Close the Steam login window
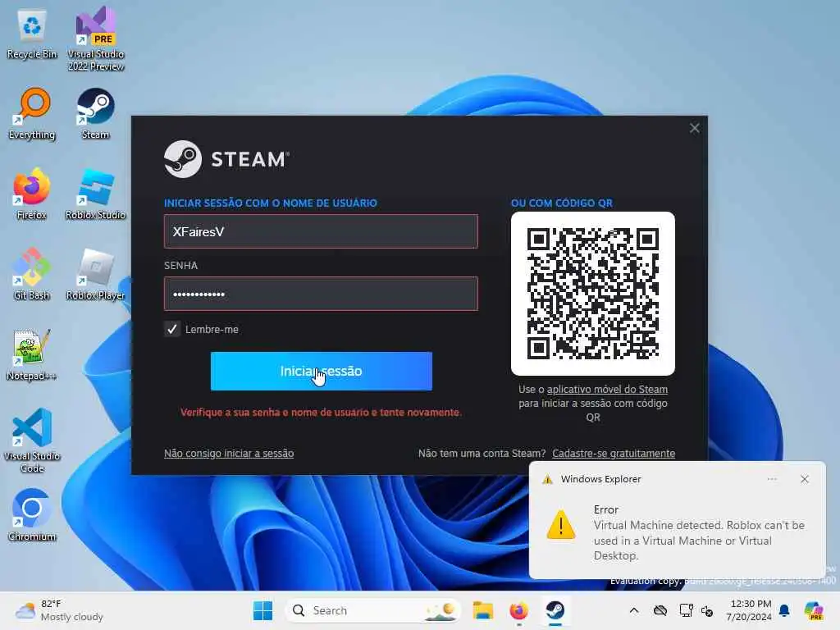This screenshot has width=840, height=630. (694, 128)
